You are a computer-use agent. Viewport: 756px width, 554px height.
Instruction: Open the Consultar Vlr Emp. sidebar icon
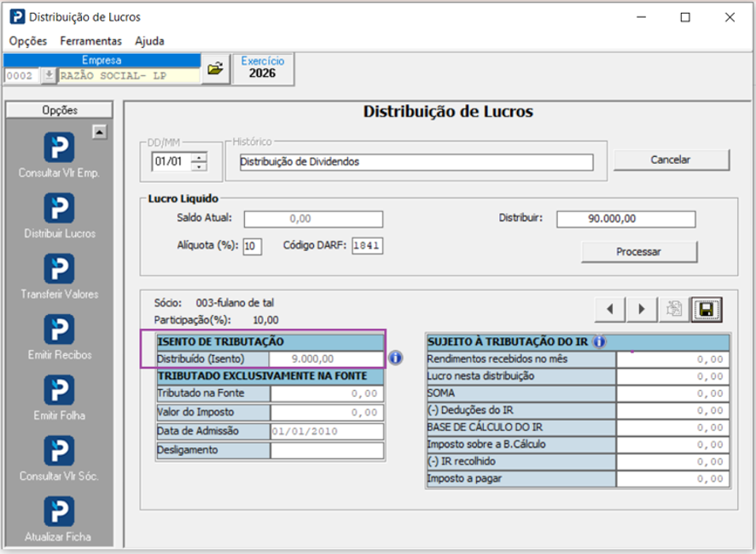pyautogui.click(x=60, y=147)
